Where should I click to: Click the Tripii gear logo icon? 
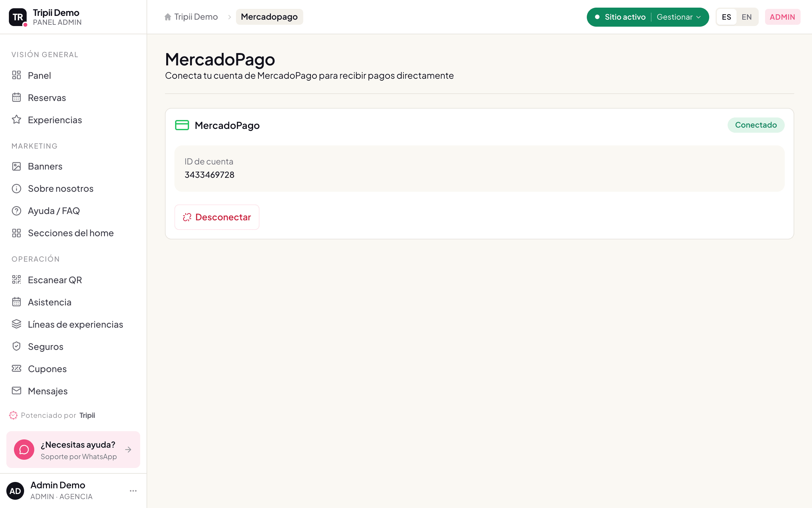coord(13,415)
